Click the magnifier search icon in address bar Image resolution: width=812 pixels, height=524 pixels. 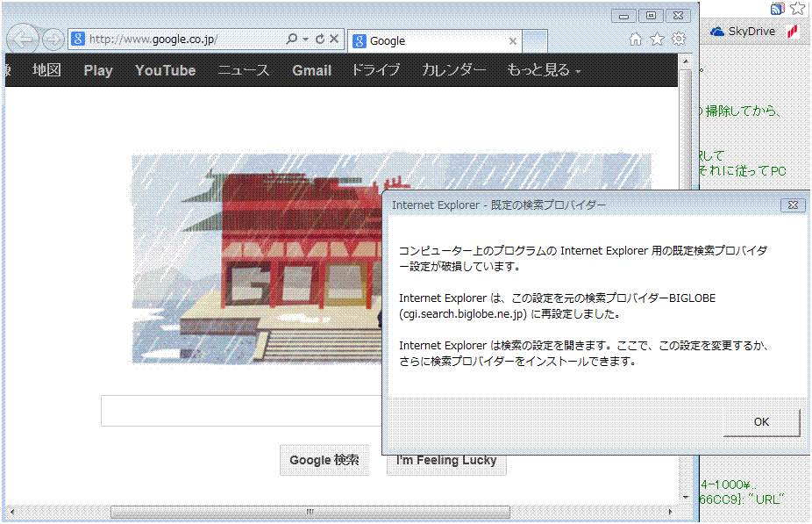pyautogui.click(x=292, y=39)
